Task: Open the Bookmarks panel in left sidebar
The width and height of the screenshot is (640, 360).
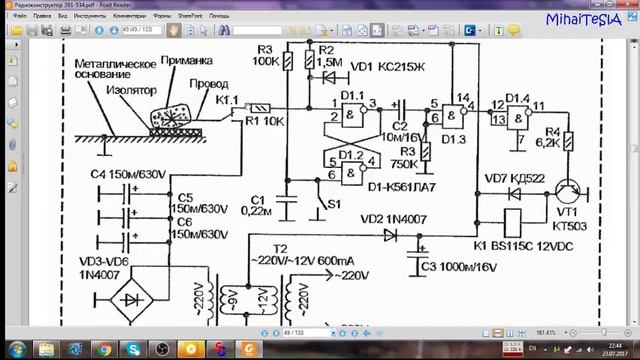Action: click(x=13, y=60)
